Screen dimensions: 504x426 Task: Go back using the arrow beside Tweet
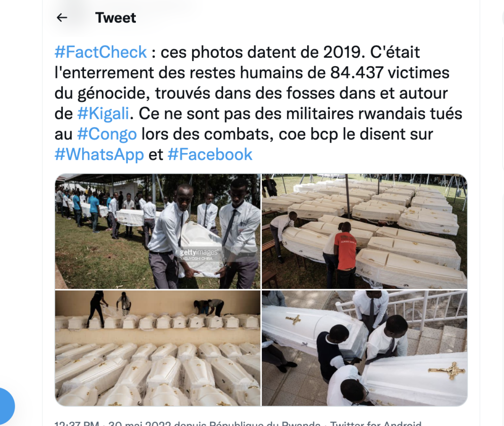tap(62, 17)
